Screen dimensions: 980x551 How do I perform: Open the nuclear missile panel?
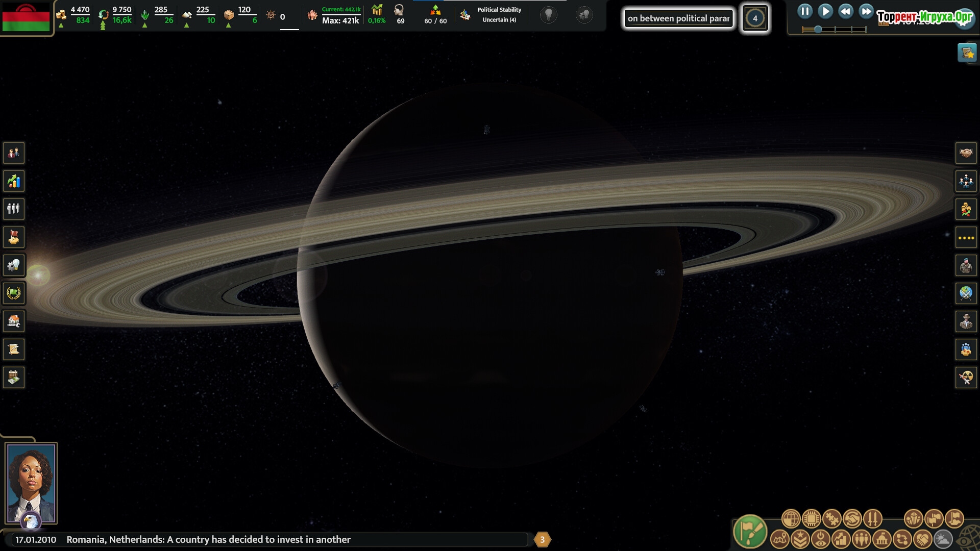966,378
